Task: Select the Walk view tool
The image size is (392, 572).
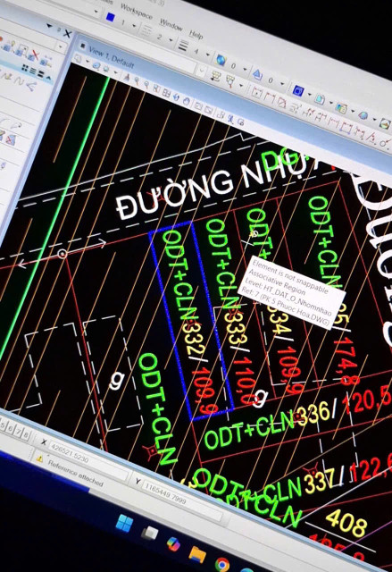Action: coord(230,119)
